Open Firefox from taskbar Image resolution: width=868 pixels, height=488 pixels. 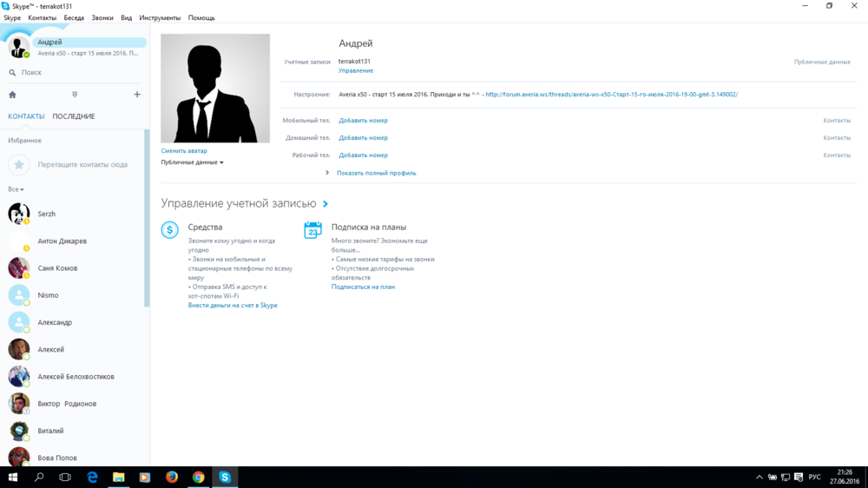pos(172,477)
